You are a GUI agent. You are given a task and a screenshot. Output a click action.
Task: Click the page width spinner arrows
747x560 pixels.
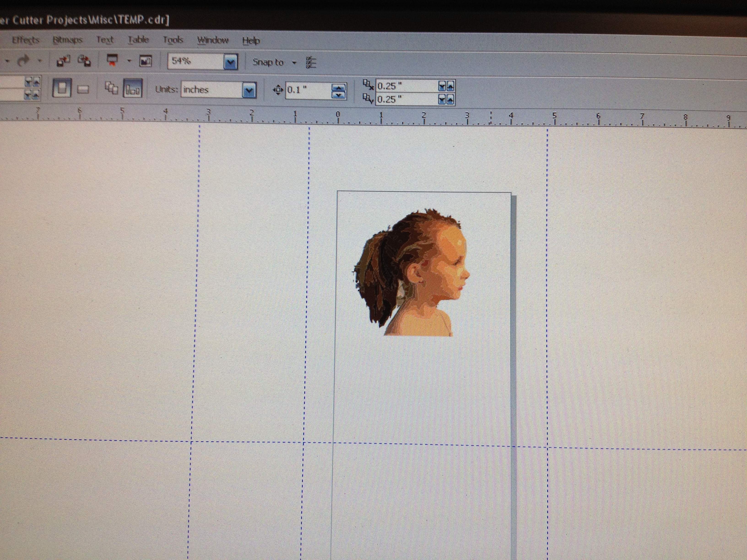(x=32, y=82)
